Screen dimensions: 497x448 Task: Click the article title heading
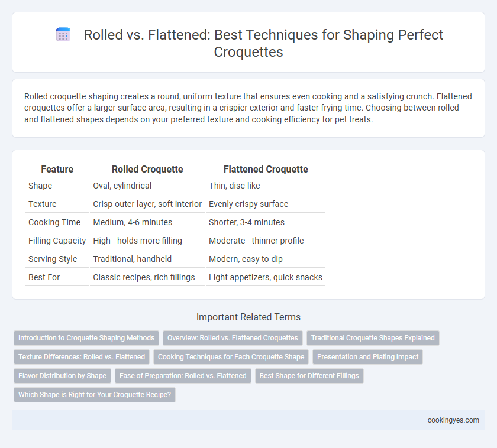tap(263, 43)
